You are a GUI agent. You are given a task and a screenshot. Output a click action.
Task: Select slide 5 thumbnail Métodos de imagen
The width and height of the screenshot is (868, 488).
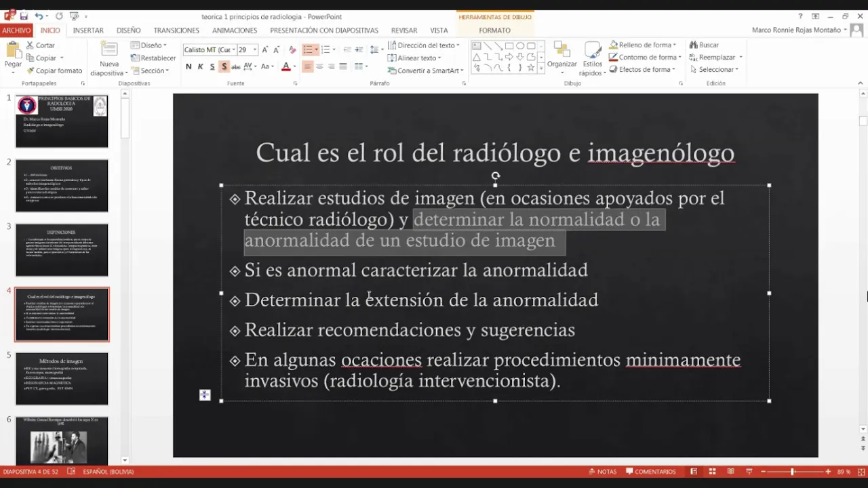pyautogui.click(x=62, y=379)
